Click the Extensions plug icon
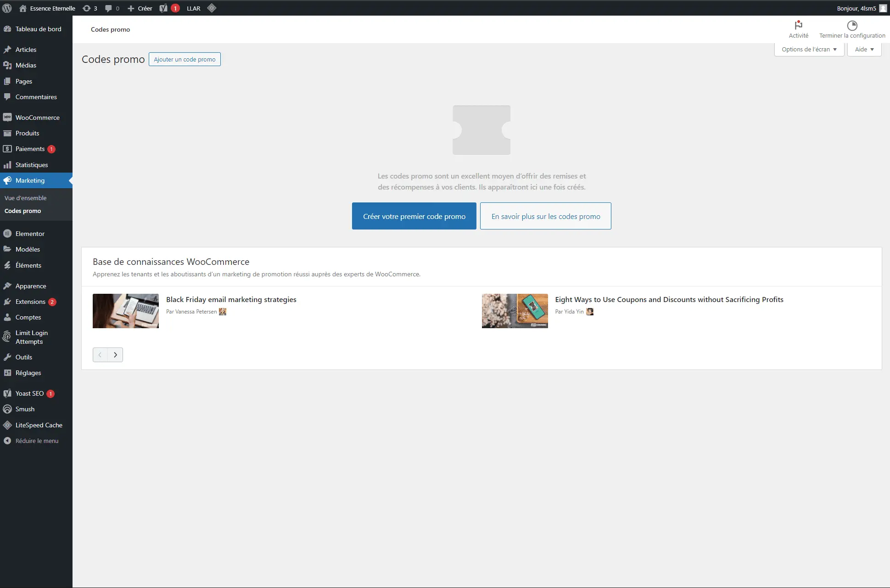890x588 pixels. pyautogui.click(x=7, y=302)
